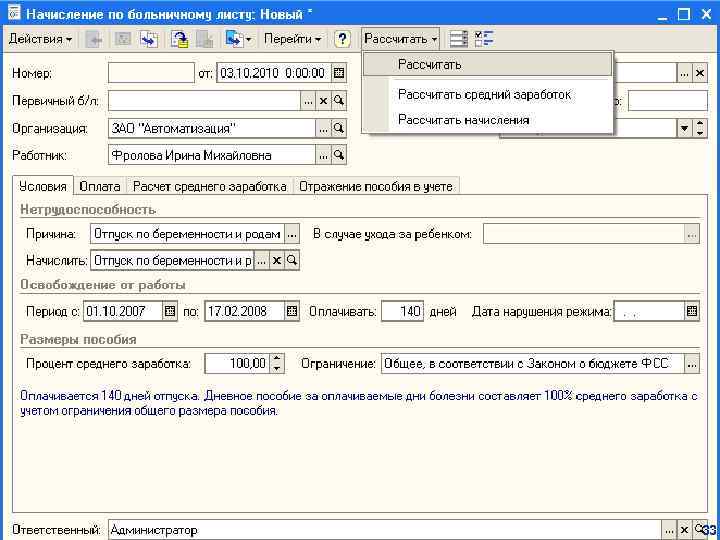Viewport: 720px width, 540px height.
Task: Click the create-based-on icon in toolbar
Action: coord(234,39)
